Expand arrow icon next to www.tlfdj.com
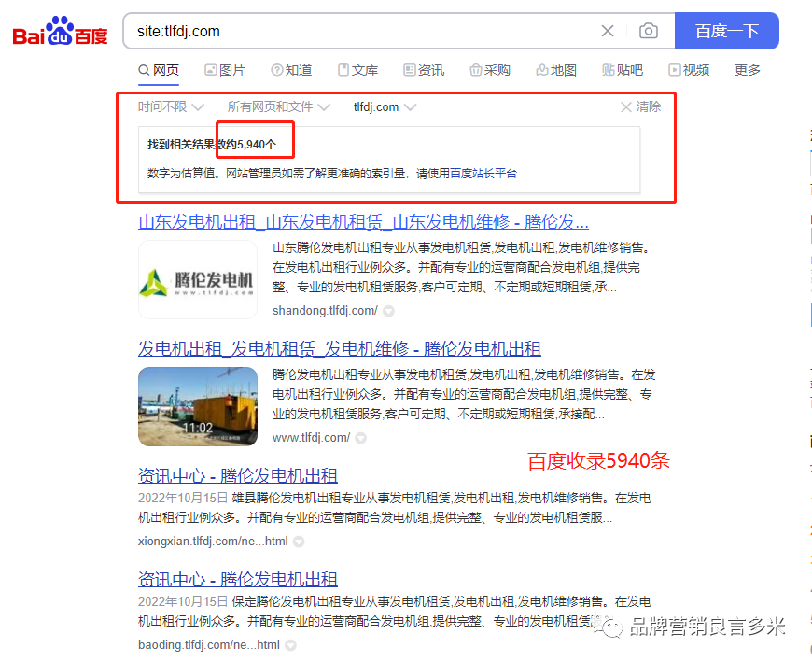 (x=361, y=438)
